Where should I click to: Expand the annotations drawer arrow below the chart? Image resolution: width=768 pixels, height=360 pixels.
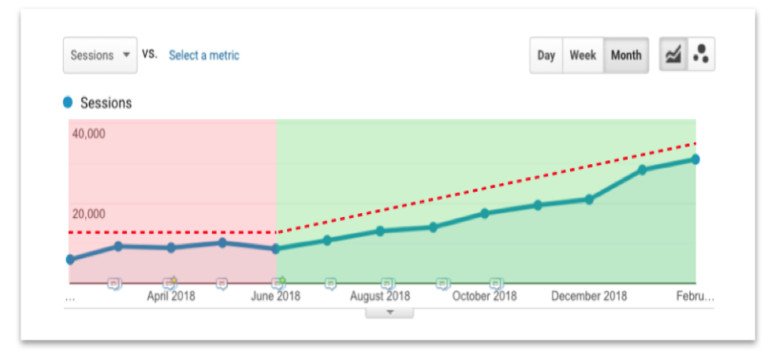coord(390,312)
